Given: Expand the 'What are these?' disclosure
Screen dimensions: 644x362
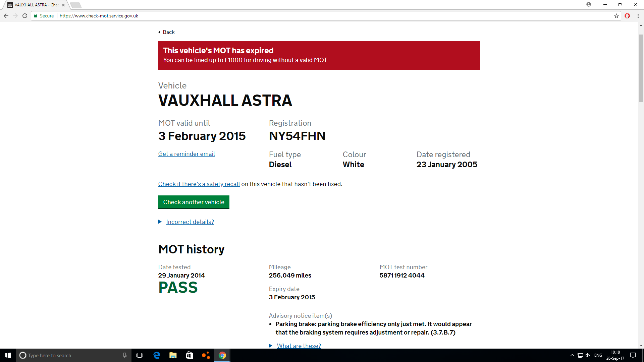Looking at the screenshot, I should (299, 346).
